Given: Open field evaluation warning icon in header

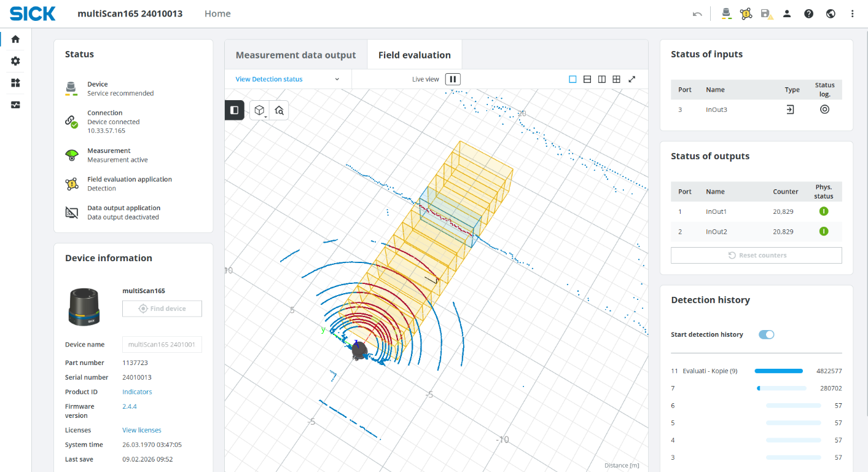Looking at the screenshot, I should pyautogui.click(x=746, y=14).
